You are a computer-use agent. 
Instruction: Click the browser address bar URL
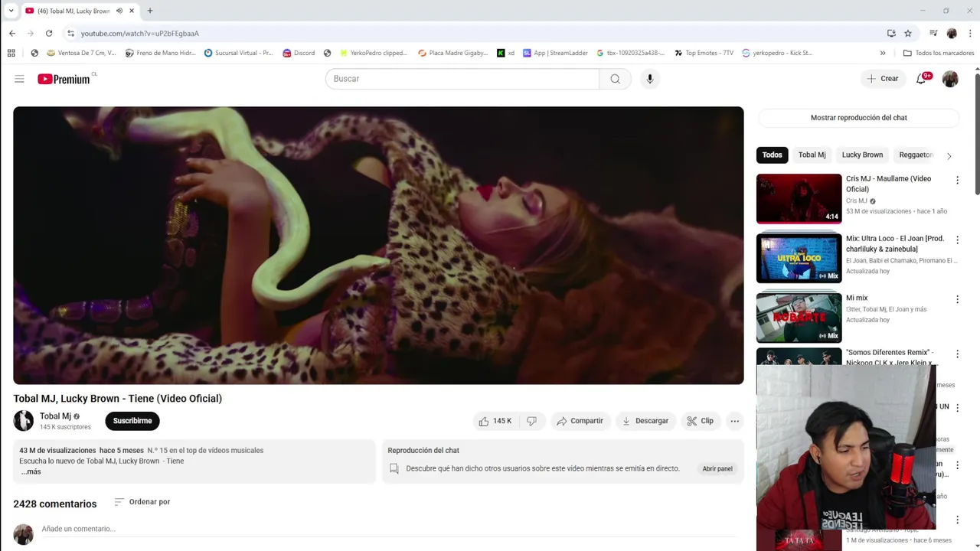(x=140, y=33)
